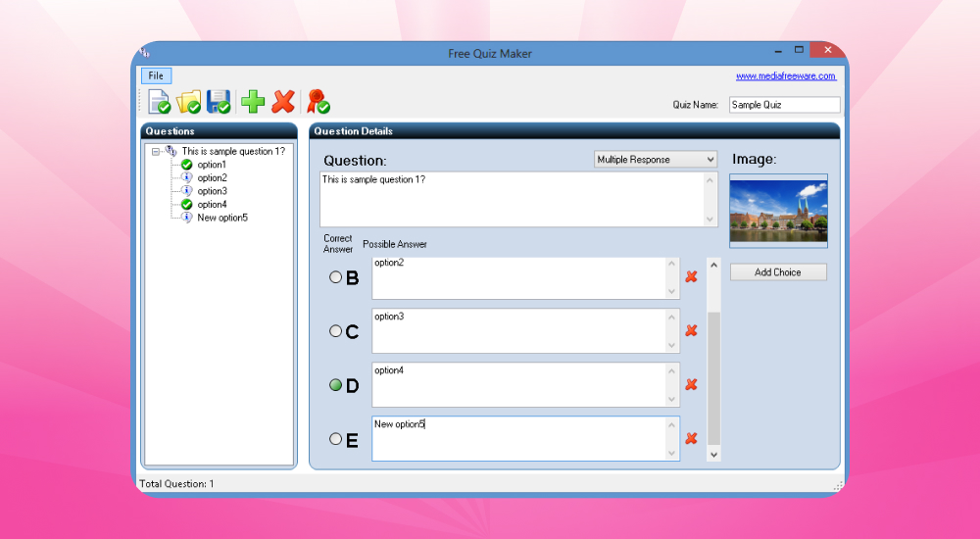
Task: Click the New Quiz document icon
Action: (x=159, y=101)
